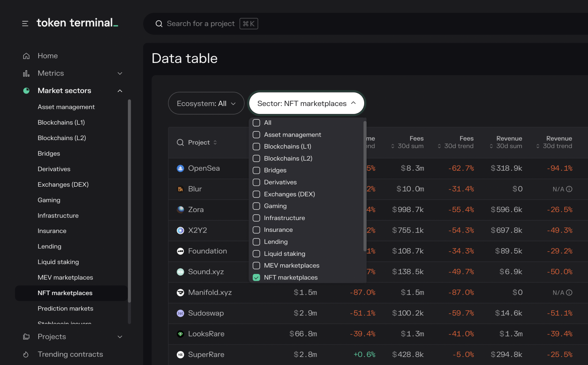588x365 pixels.
Task: Click the Trending contracts flame icon
Action: (x=26, y=354)
